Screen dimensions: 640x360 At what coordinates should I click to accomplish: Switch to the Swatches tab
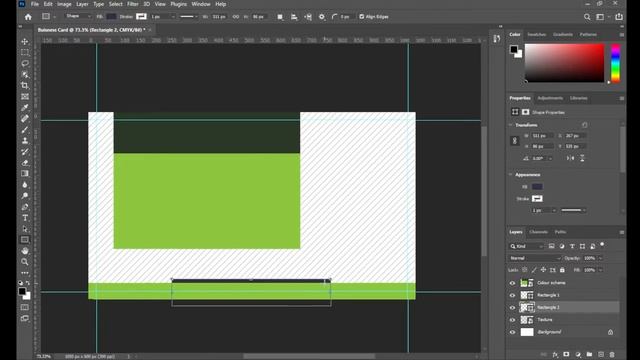point(537,34)
